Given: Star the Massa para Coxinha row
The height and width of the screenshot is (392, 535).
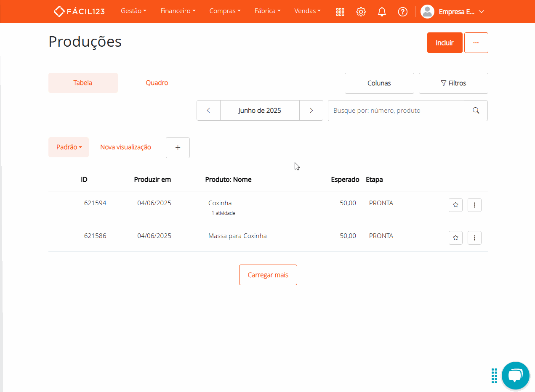Looking at the screenshot, I should tap(455, 238).
